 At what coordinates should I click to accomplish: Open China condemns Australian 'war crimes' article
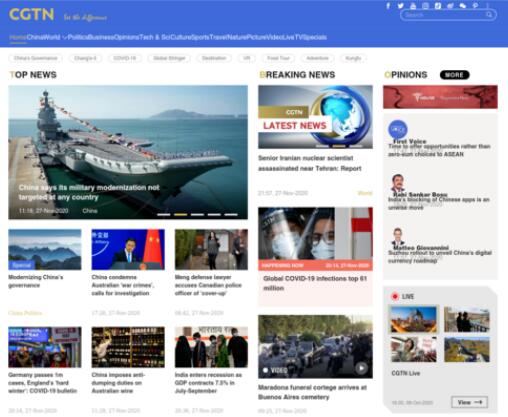click(x=123, y=285)
